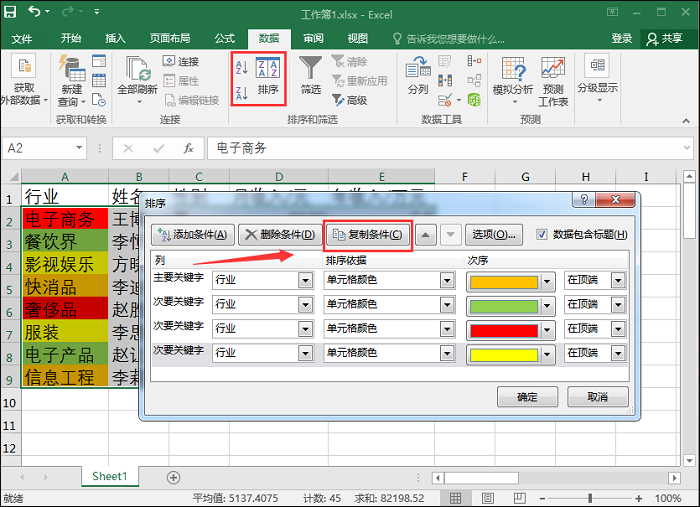The width and height of the screenshot is (700, 507).
Task: Switch to Review tab
Action: (x=313, y=39)
